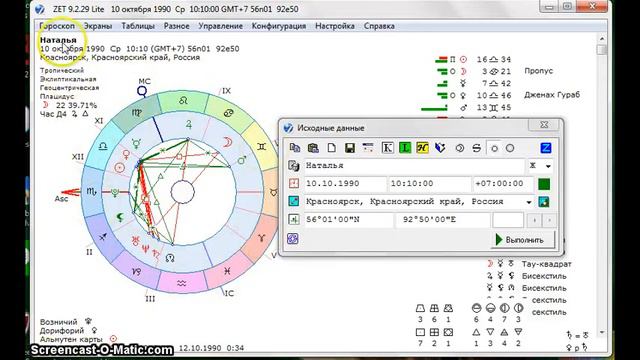Click the dark green color square by timezone
This screenshot has width=640, height=360.
tap(544, 184)
